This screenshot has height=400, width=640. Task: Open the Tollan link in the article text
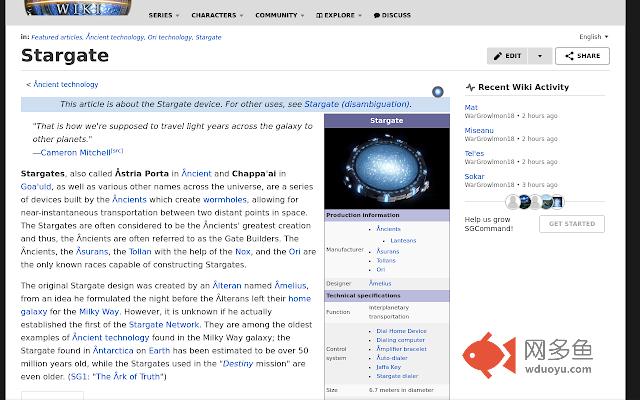coord(140,252)
